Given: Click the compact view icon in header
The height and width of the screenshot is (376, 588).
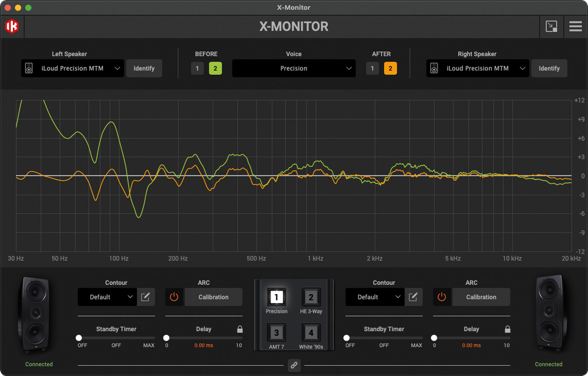Looking at the screenshot, I should click(551, 26).
